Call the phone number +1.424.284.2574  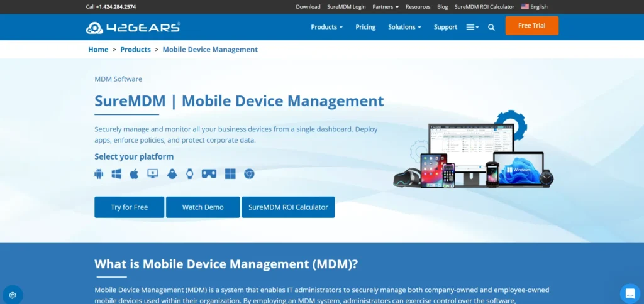click(x=116, y=6)
